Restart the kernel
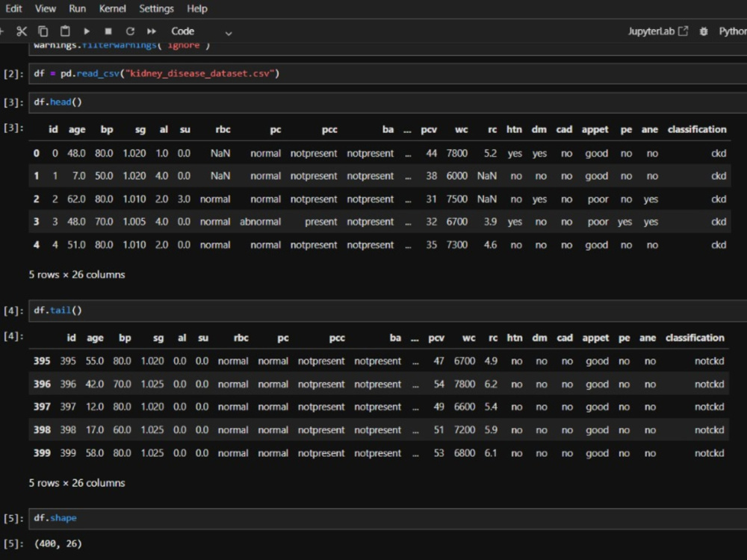 pos(129,31)
